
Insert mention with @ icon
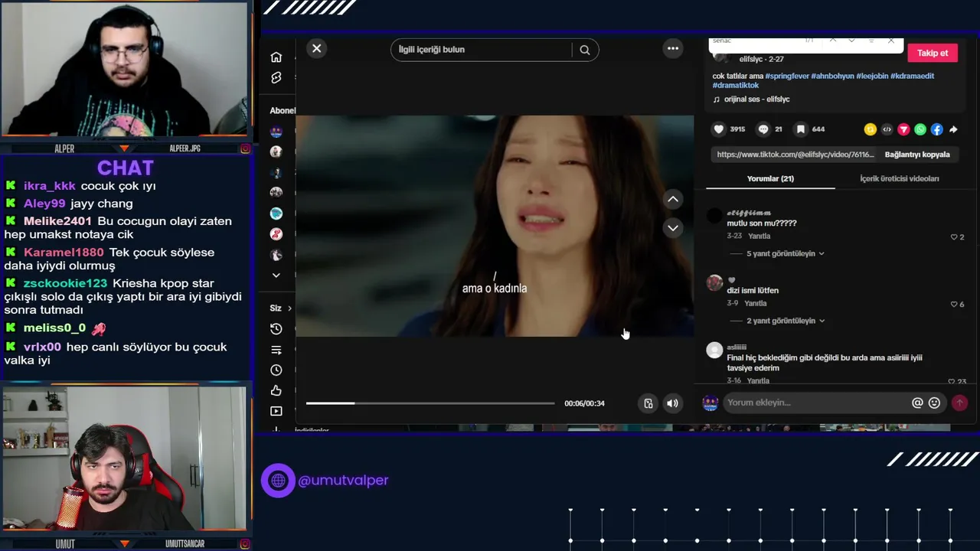(x=917, y=403)
